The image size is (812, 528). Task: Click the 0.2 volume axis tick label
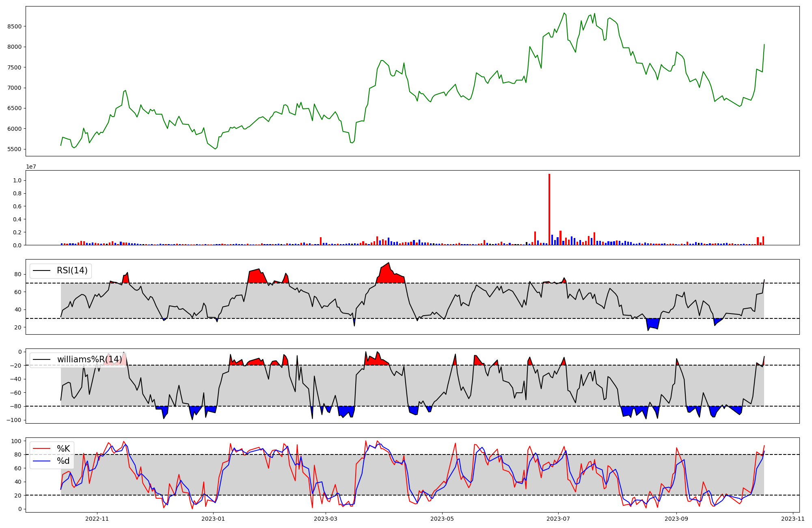tap(17, 232)
